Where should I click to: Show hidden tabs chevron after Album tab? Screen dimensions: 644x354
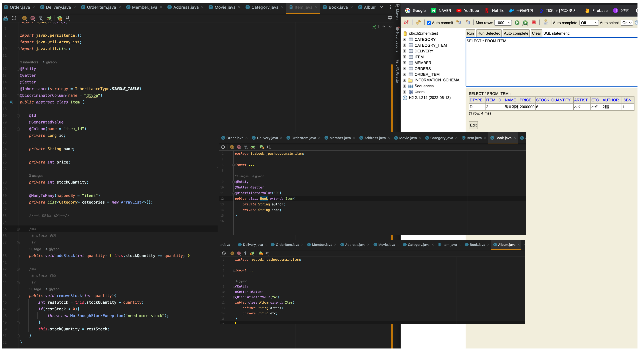pyautogui.click(x=382, y=7)
